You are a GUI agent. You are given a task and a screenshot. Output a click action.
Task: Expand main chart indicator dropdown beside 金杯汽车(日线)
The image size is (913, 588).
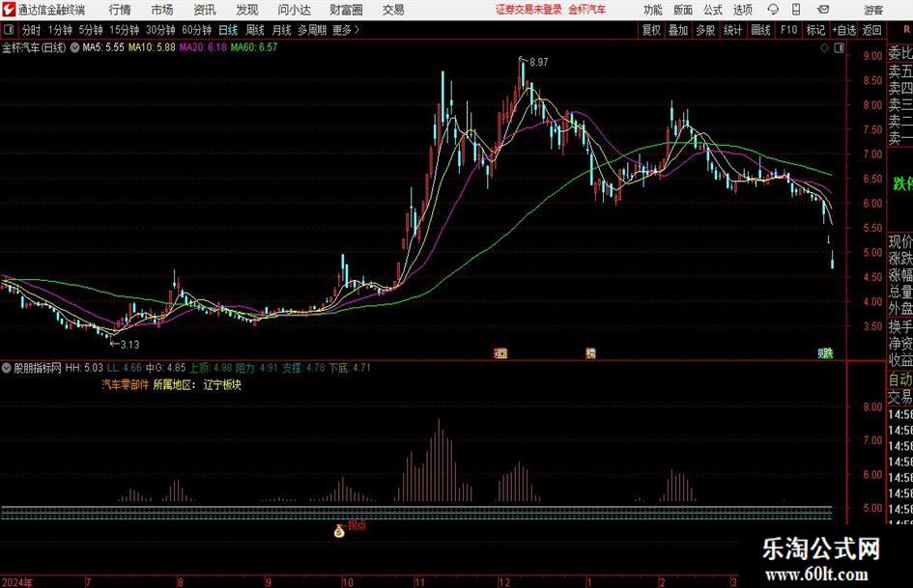point(74,47)
